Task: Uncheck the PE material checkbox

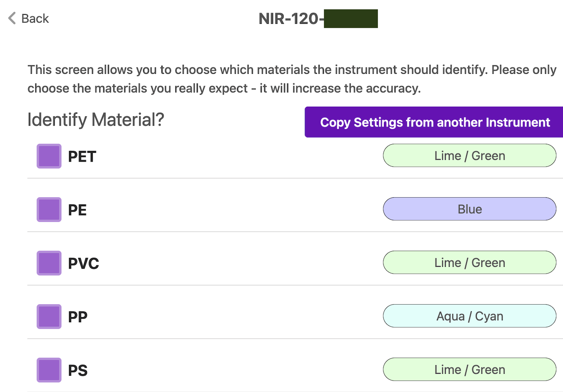Action: (x=49, y=210)
